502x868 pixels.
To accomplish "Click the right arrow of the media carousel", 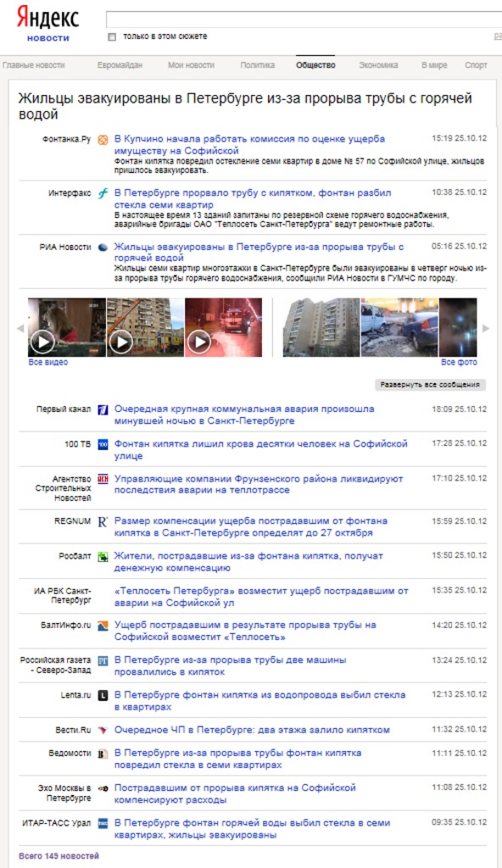I will 486,328.
